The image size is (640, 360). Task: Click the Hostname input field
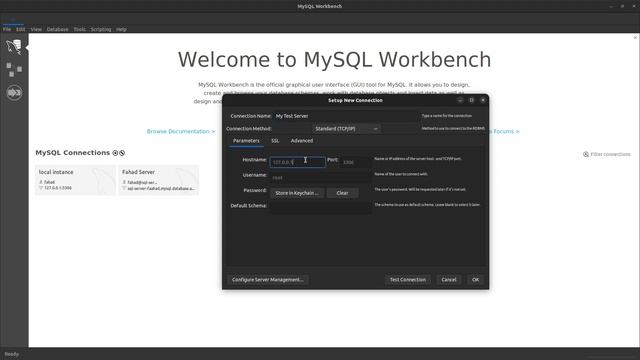pos(298,162)
